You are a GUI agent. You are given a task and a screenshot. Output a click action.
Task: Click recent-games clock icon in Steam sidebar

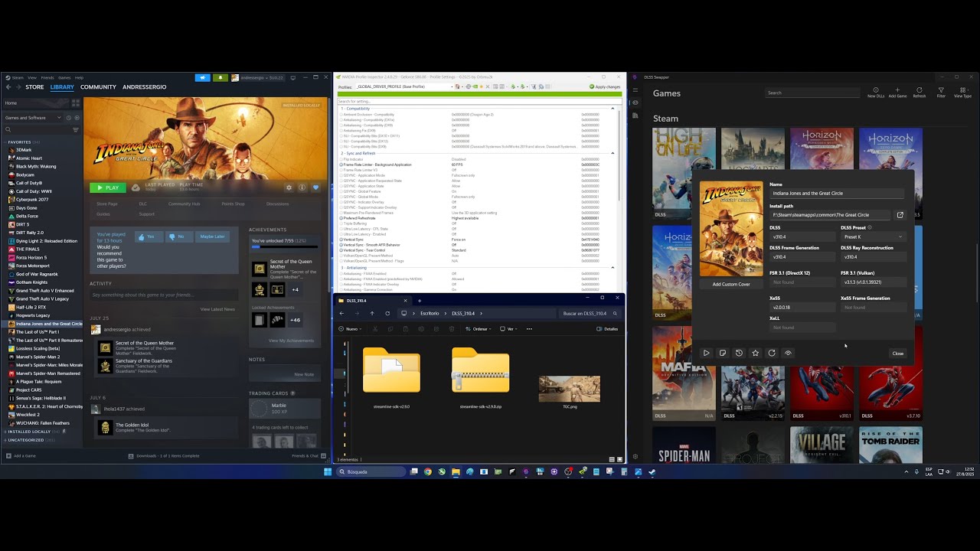coord(68,118)
